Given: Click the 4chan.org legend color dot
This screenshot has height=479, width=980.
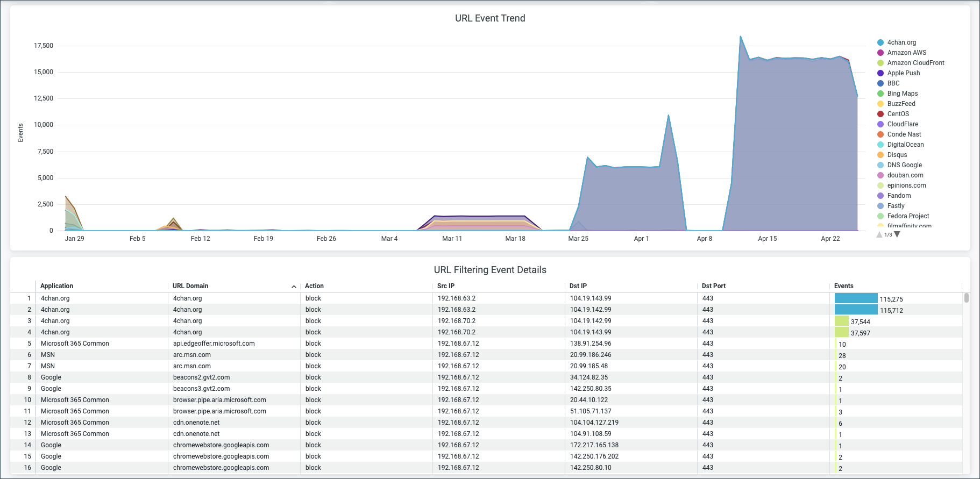Looking at the screenshot, I should [x=880, y=42].
